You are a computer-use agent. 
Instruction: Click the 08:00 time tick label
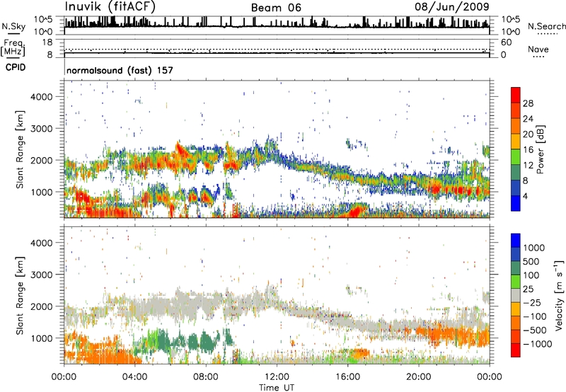206,377
